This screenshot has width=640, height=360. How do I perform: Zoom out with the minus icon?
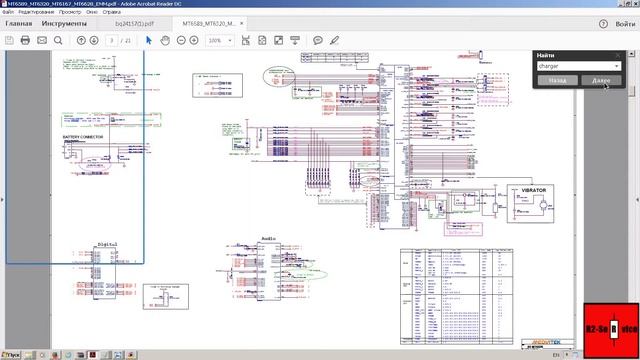point(181,40)
